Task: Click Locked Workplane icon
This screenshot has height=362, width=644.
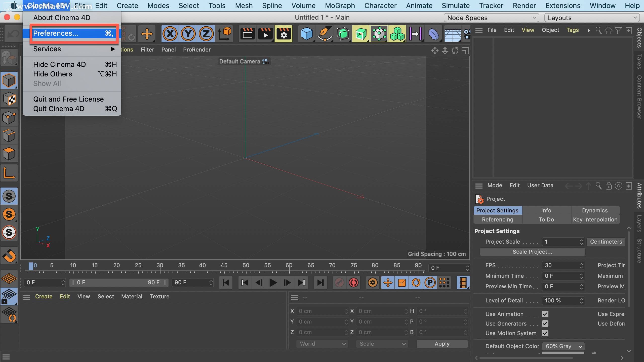Action: (x=9, y=296)
